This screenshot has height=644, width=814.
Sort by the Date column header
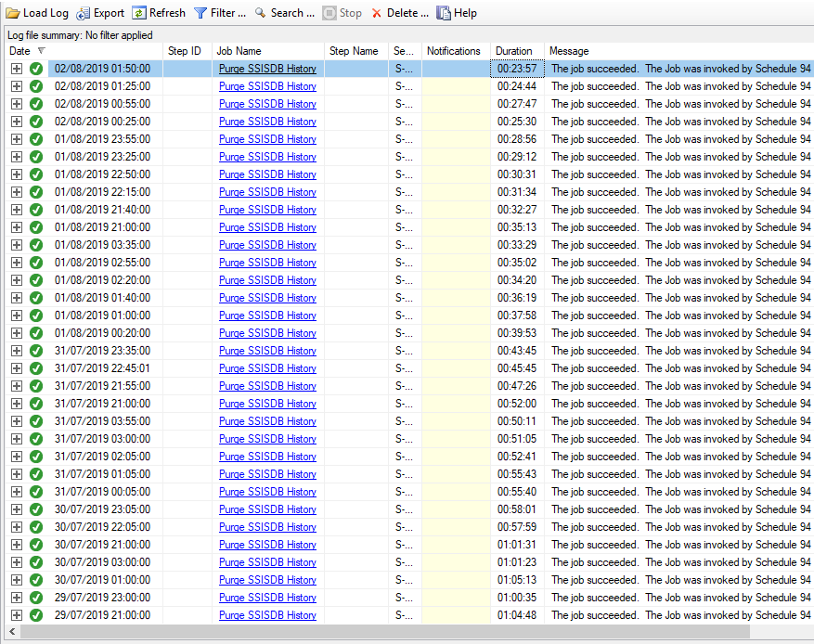point(84,51)
